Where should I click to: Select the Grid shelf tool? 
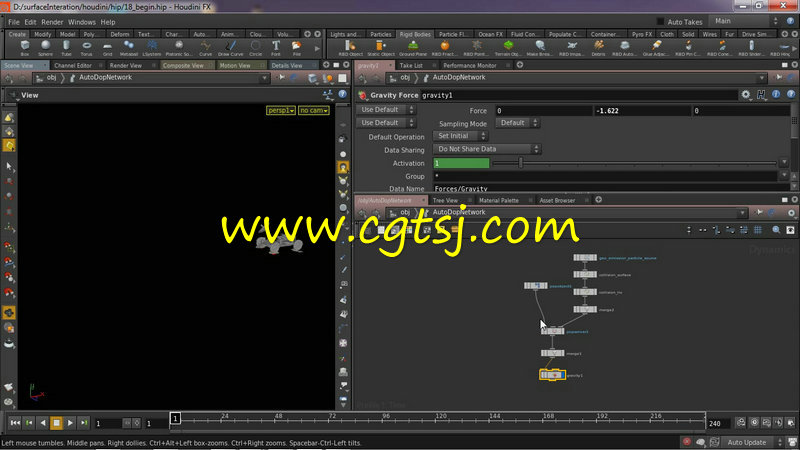[107, 48]
